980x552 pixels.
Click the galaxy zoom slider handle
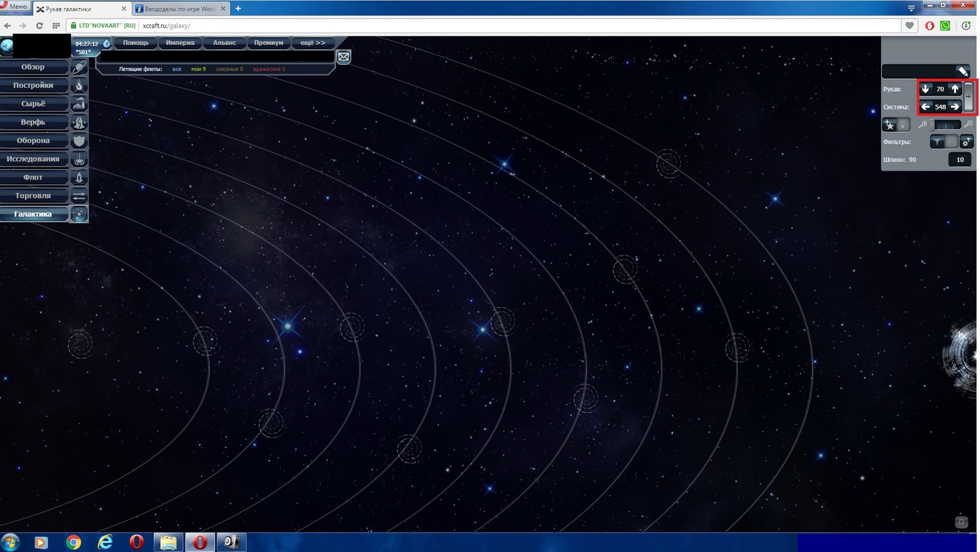932,124
